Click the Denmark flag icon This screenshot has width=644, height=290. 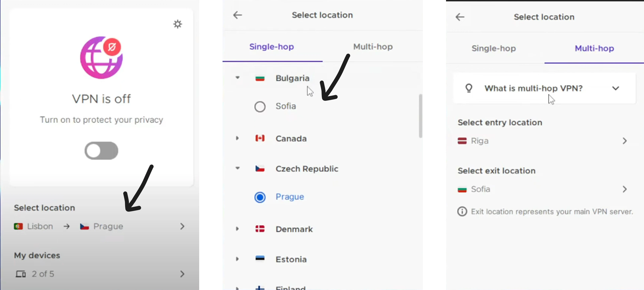pyautogui.click(x=260, y=229)
